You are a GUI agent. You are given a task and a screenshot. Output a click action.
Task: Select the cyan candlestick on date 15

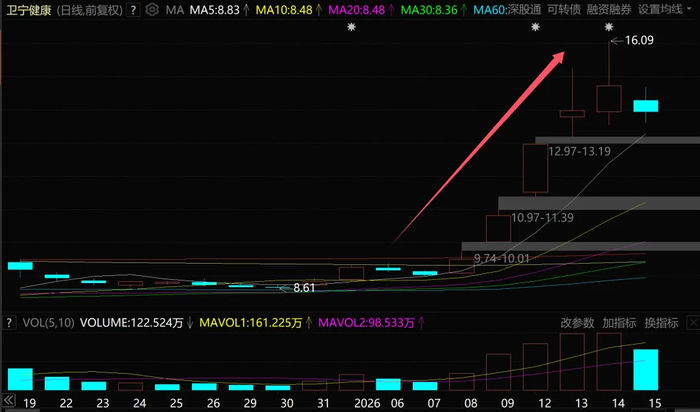tap(646, 106)
